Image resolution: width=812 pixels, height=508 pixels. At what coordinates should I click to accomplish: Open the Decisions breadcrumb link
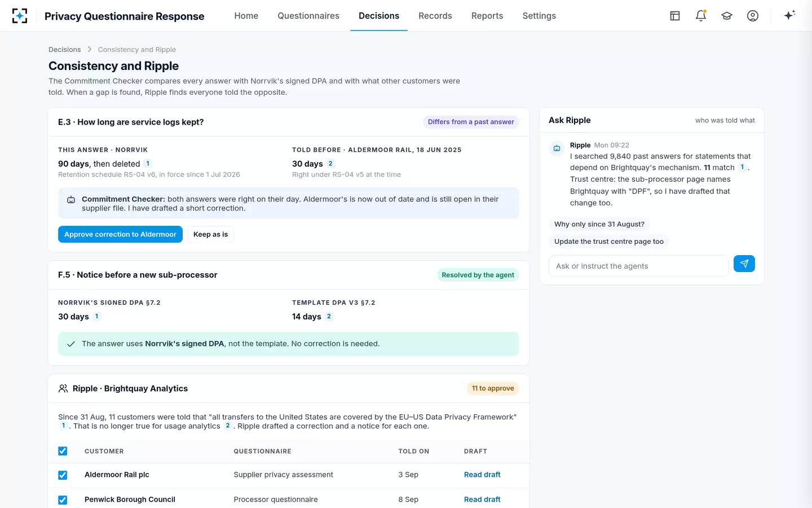coord(65,50)
